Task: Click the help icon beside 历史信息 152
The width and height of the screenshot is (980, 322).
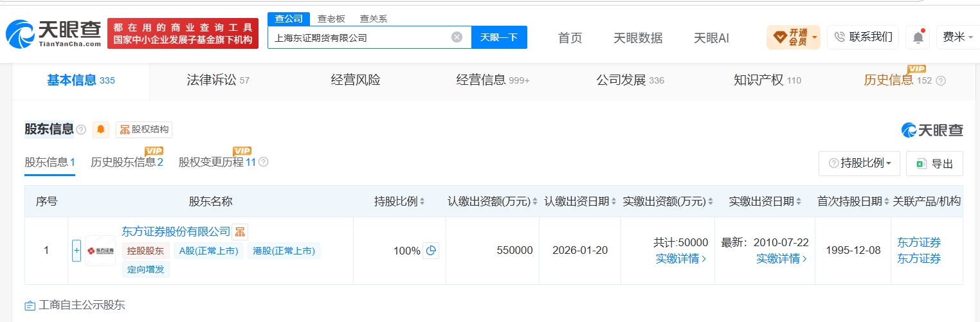Action: 941,81
